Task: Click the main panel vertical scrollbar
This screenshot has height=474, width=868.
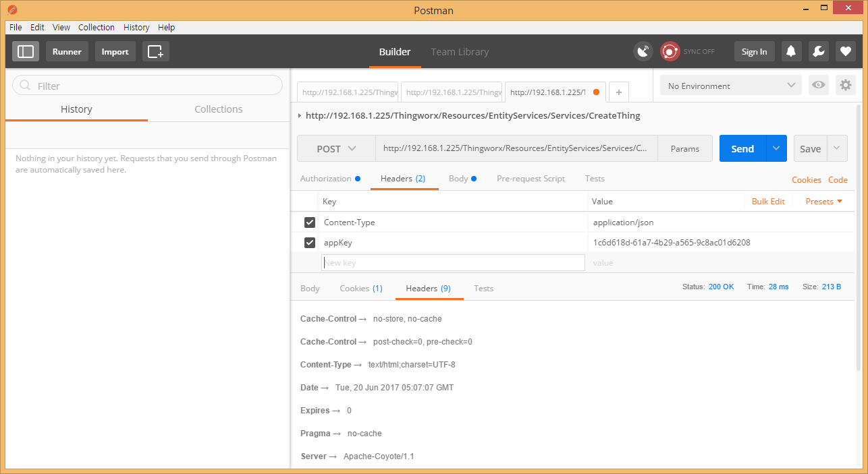Action: (x=859, y=236)
